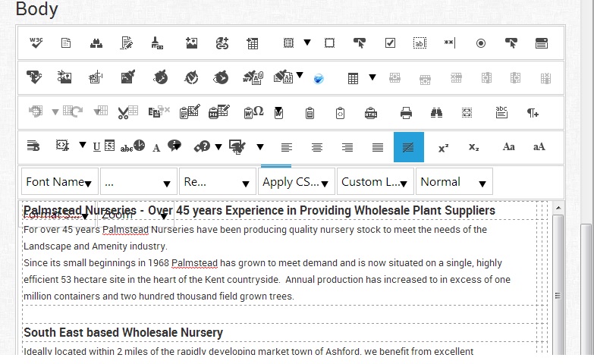
Task: Click line 'Ideally located within 2 miles'
Action: pos(249,351)
